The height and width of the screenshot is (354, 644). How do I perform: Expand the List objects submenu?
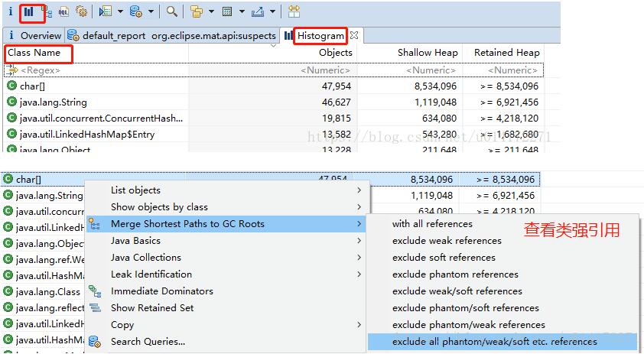point(229,190)
